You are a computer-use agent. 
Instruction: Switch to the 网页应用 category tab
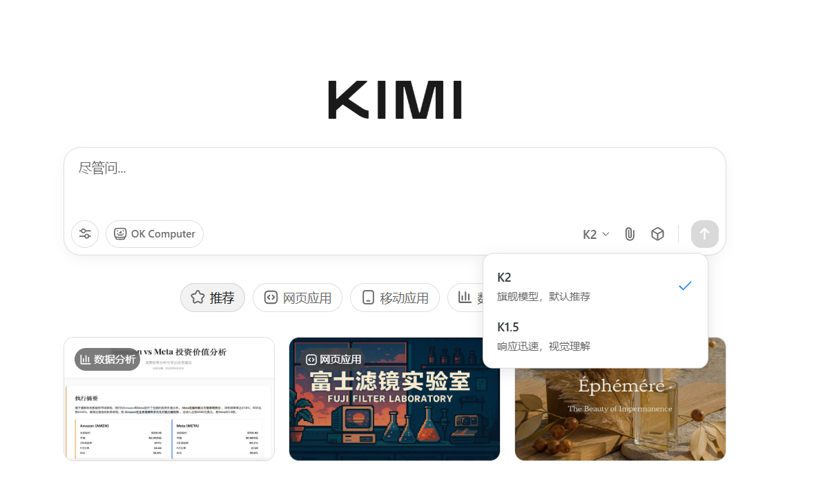(x=297, y=297)
